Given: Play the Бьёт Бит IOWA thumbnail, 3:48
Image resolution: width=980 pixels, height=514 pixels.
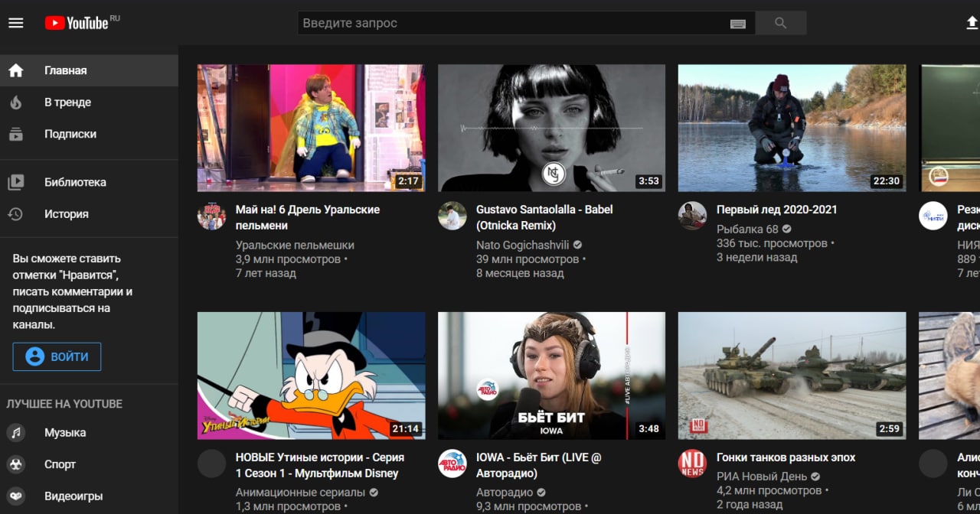Looking at the screenshot, I should pyautogui.click(x=552, y=376).
